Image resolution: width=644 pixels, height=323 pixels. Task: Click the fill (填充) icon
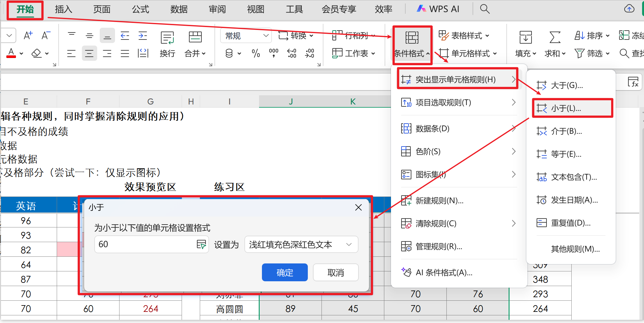[x=525, y=38]
